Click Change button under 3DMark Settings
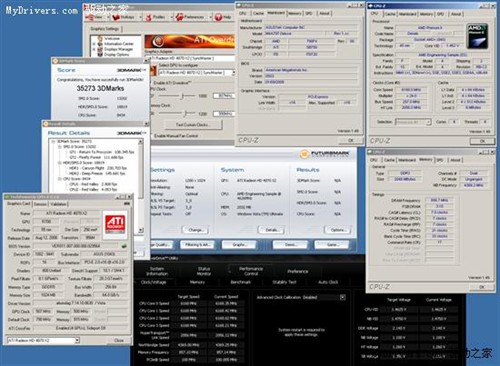 pyautogui.click(x=195, y=230)
